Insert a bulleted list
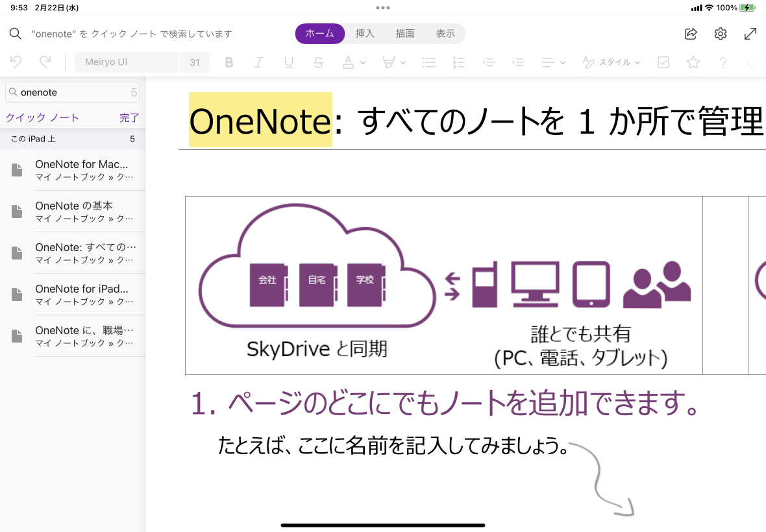 tap(429, 62)
